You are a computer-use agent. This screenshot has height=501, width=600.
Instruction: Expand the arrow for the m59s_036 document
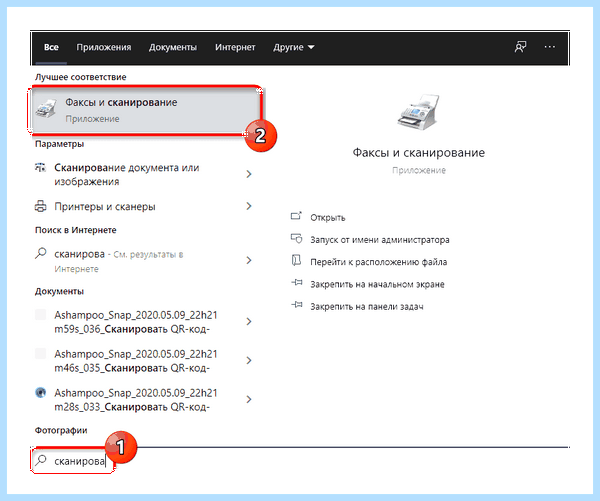pos(249,321)
